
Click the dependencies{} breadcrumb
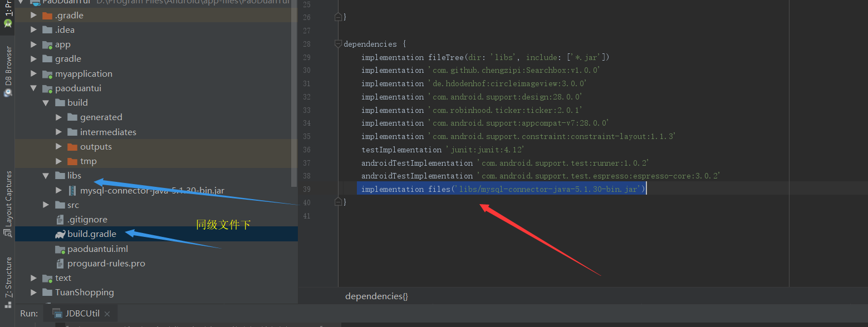pos(376,296)
